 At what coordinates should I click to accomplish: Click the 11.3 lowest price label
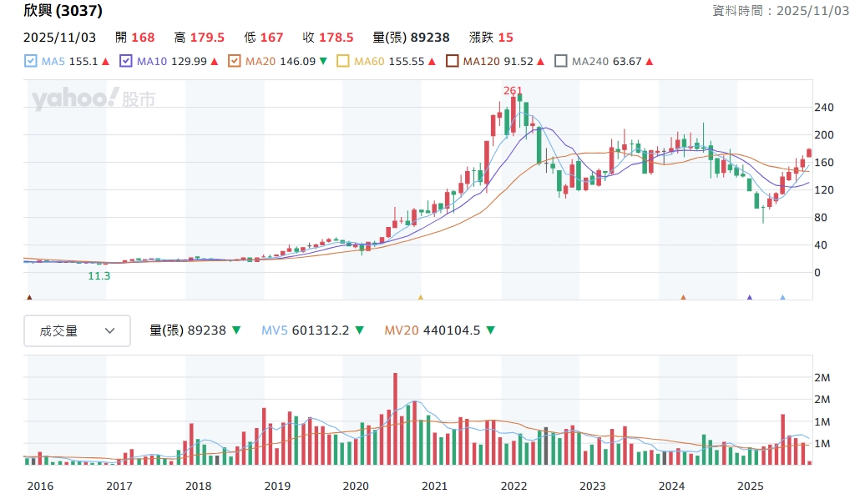99,275
